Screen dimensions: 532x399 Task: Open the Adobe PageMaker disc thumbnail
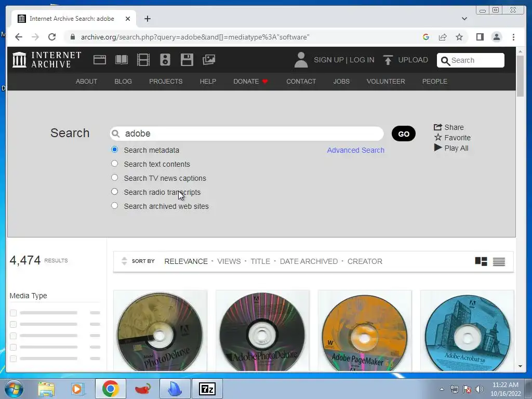(365, 331)
